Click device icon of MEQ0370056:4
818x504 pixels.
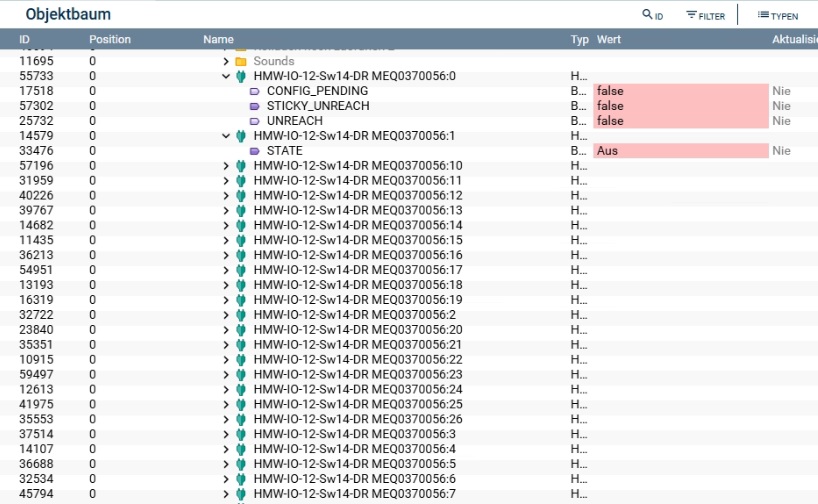click(240, 450)
